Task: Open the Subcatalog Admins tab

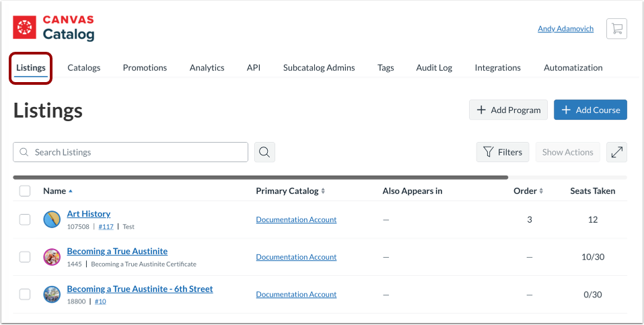Action: pos(319,68)
